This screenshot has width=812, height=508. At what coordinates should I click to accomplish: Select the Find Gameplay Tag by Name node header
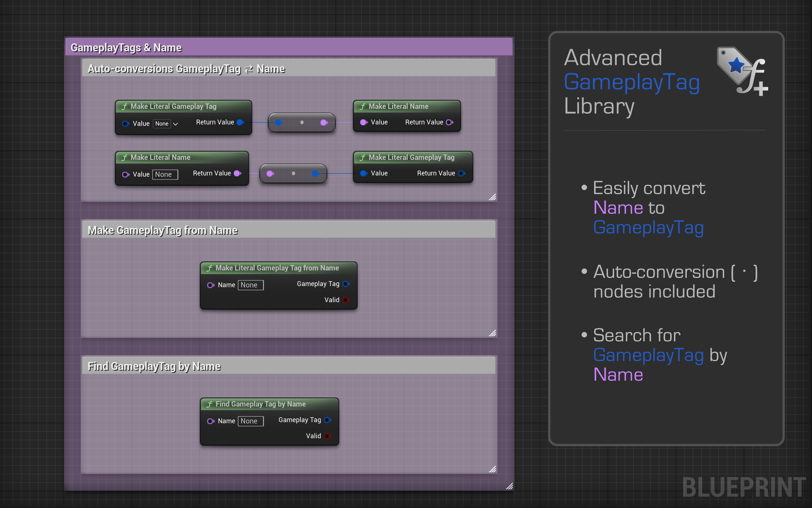click(260, 404)
